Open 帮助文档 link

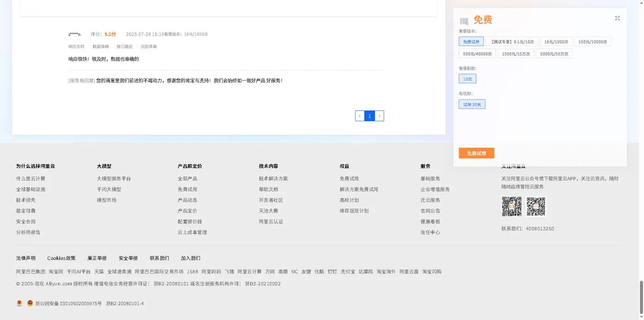pyautogui.click(x=269, y=189)
